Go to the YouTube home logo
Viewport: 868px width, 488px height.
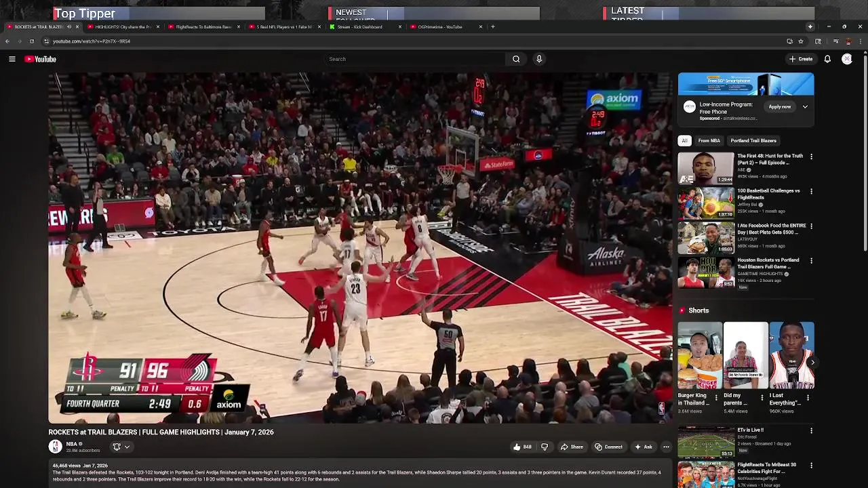tap(41, 59)
